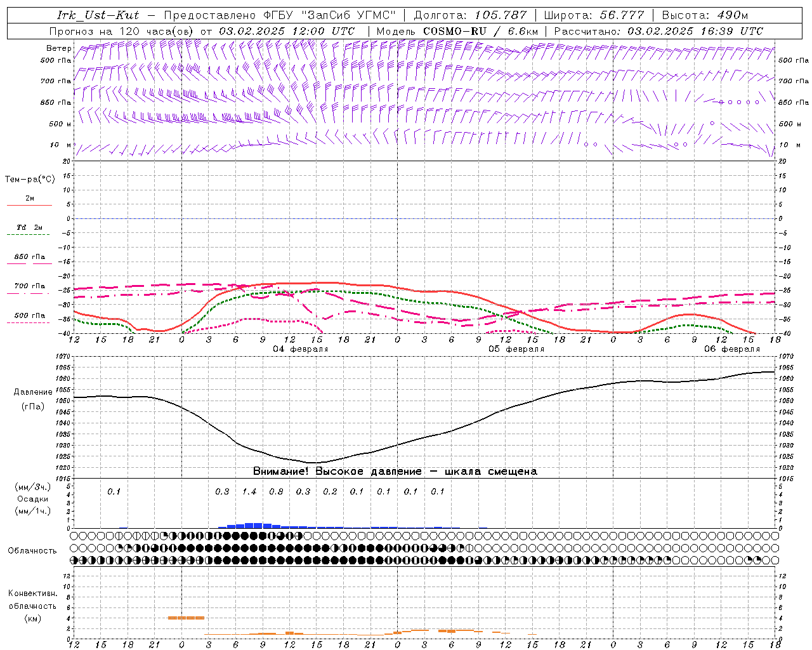This screenshot has width=812, height=650.
Task: Click the solid red 2м legend line
Action: point(29,205)
